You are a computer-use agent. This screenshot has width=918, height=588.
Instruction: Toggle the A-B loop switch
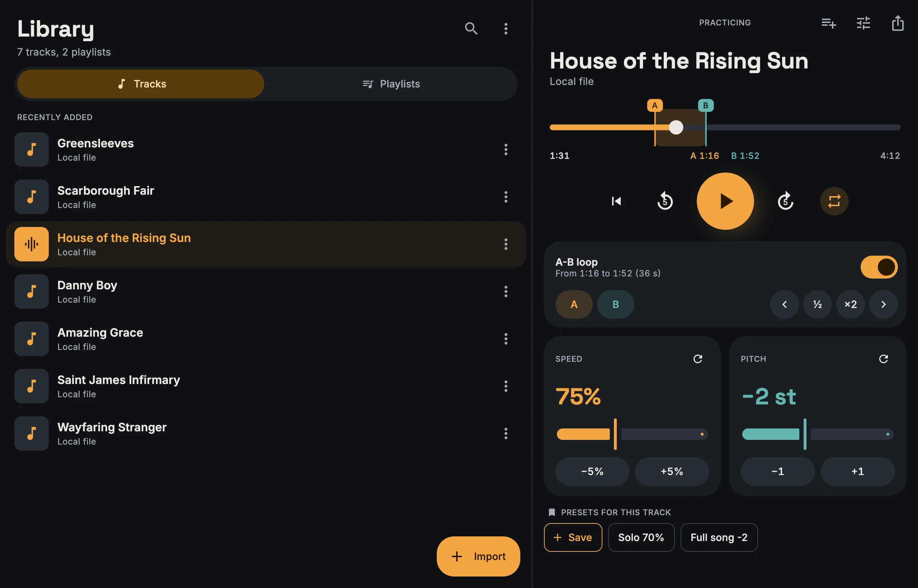[879, 267]
